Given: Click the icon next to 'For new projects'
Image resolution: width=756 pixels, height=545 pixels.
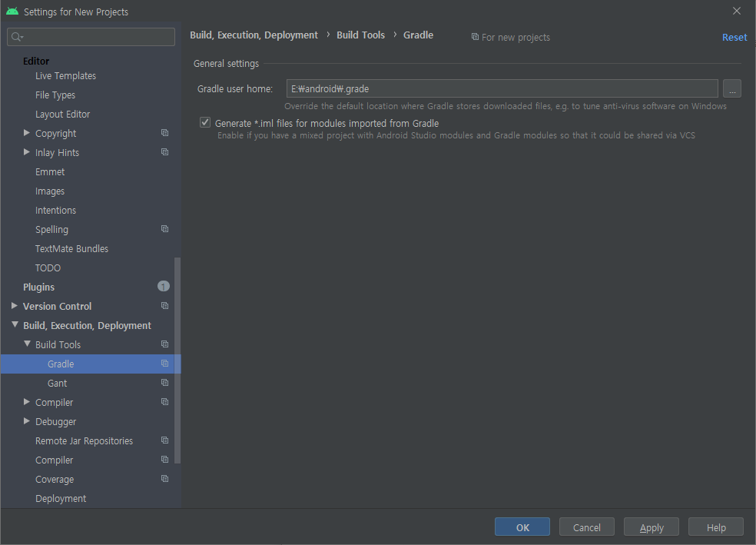Looking at the screenshot, I should point(475,37).
